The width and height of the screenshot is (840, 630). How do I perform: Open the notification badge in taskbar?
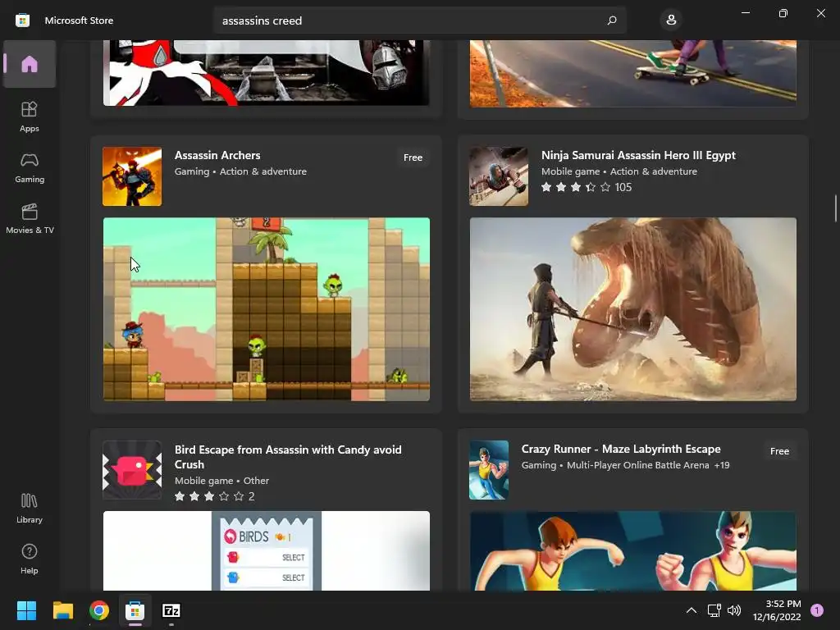[x=817, y=610]
